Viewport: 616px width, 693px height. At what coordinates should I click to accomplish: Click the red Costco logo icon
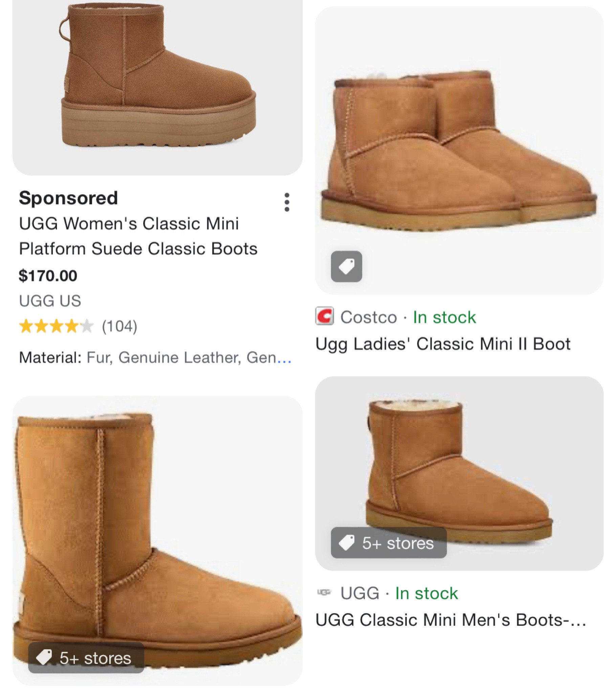point(324,316)
